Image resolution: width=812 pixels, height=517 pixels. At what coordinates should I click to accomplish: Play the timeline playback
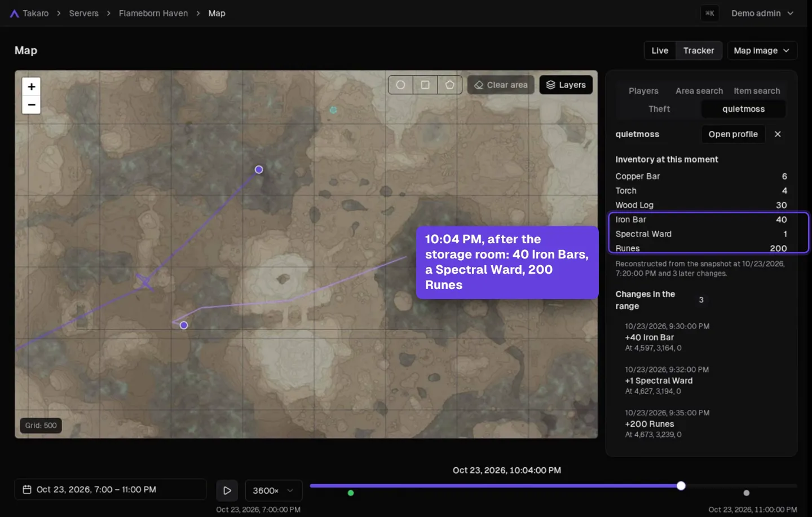[227, 490]
